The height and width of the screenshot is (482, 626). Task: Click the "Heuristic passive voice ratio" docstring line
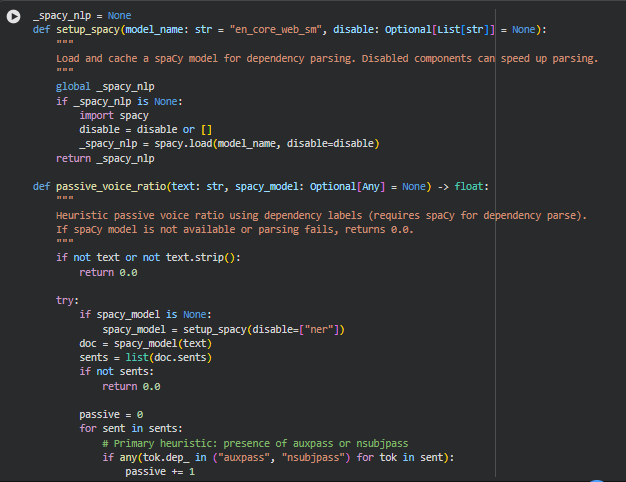(200, 215)
